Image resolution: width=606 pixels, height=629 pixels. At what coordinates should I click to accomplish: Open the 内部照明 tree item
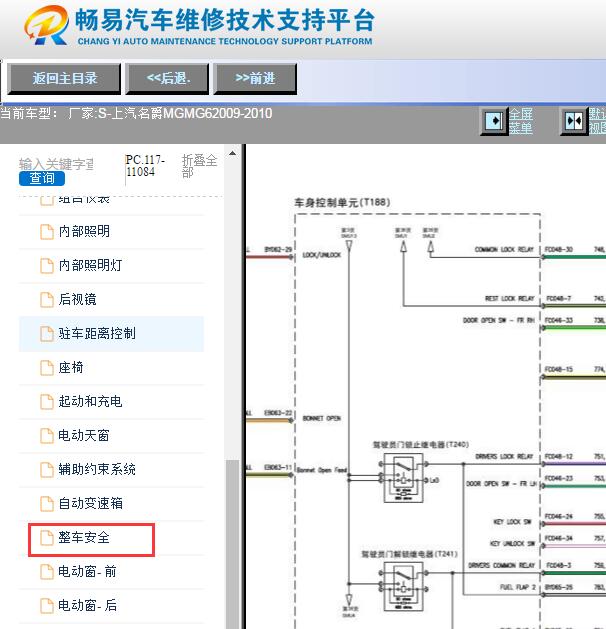coord(84,231)
